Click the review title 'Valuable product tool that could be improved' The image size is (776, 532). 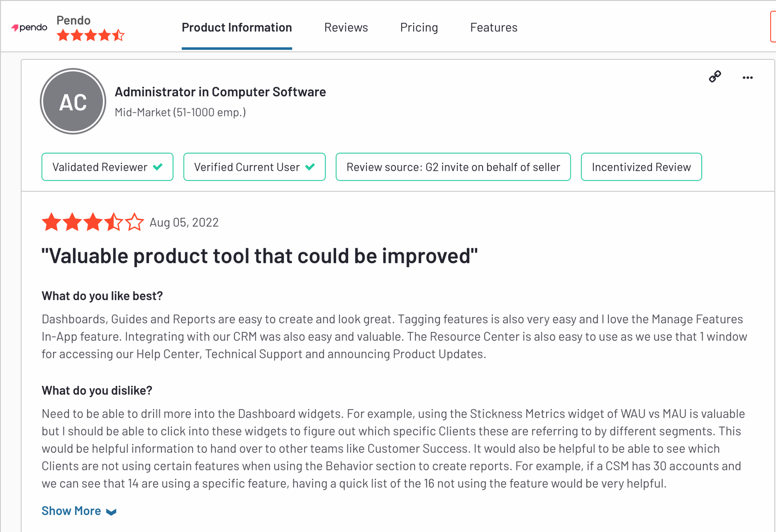click(259, 256)
